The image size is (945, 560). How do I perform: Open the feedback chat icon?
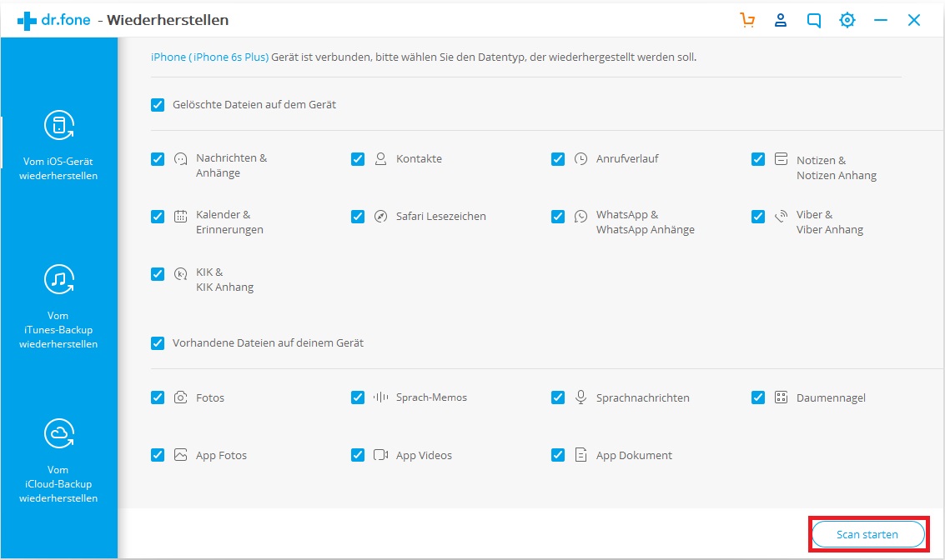(x=813, y=21)
